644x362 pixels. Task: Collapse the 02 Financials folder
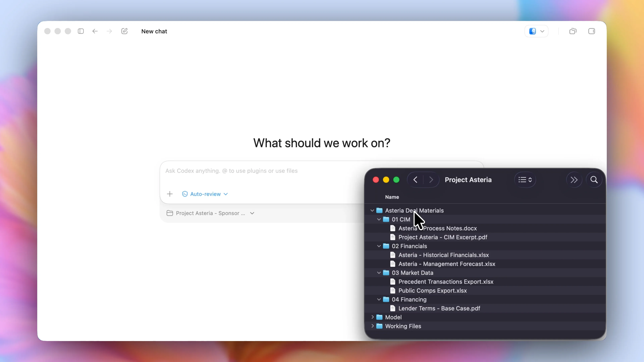tap(379, 246)
